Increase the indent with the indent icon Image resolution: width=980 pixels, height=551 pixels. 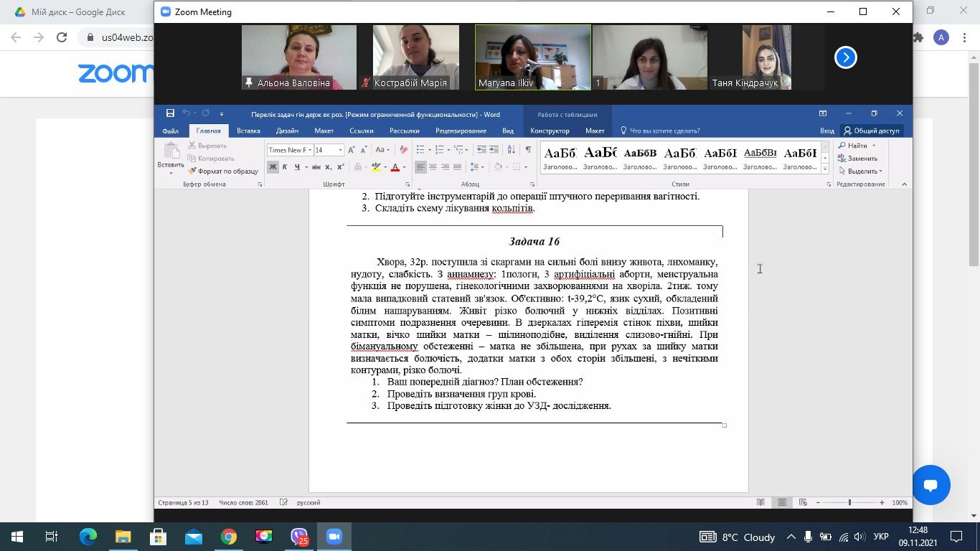495,150
